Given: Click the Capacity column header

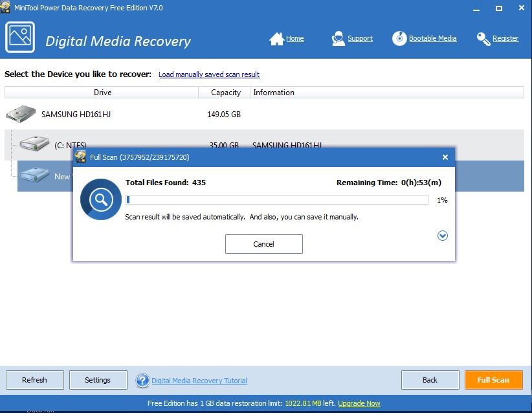Looking at the screenshot, I should pos(225,93).
